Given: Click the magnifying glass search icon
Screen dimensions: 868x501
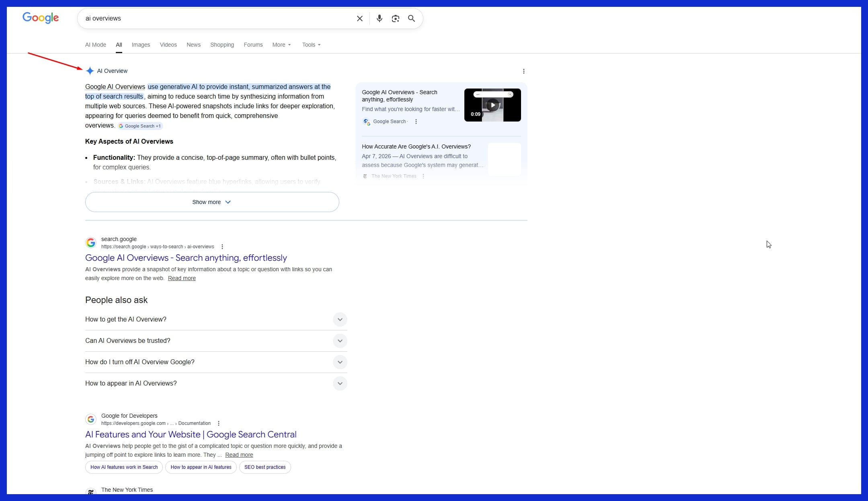Looking at the screenshot, I should coord(411,19).
